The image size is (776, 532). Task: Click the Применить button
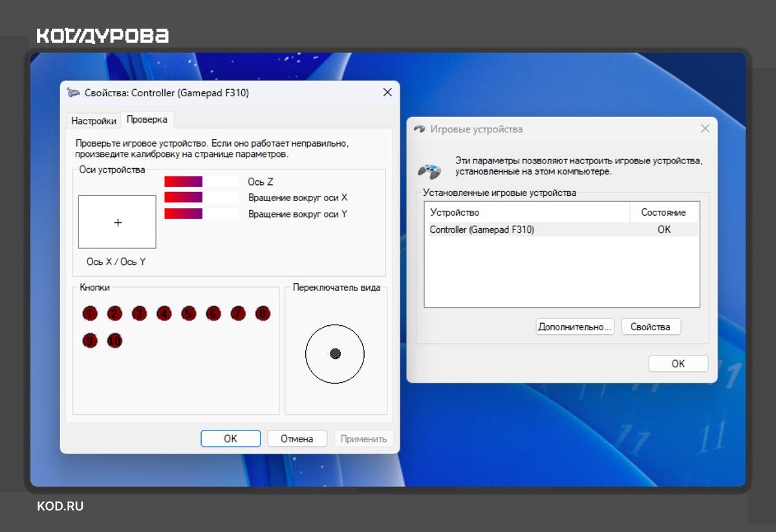click(x=363, y=439)
